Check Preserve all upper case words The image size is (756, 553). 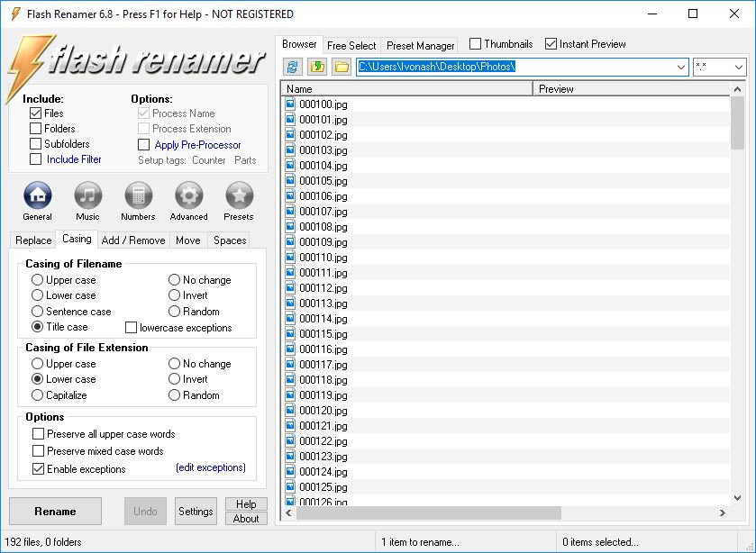pos(39,434)
